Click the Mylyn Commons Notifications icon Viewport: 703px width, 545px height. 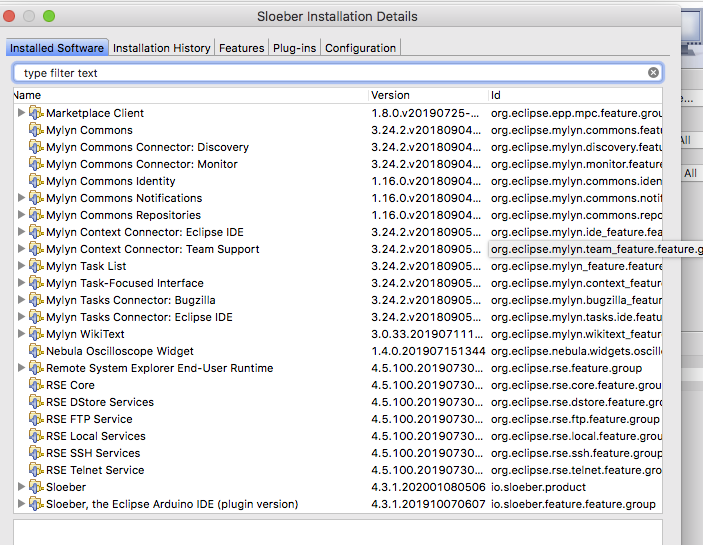pyautogui.click(x=36, y=198)
